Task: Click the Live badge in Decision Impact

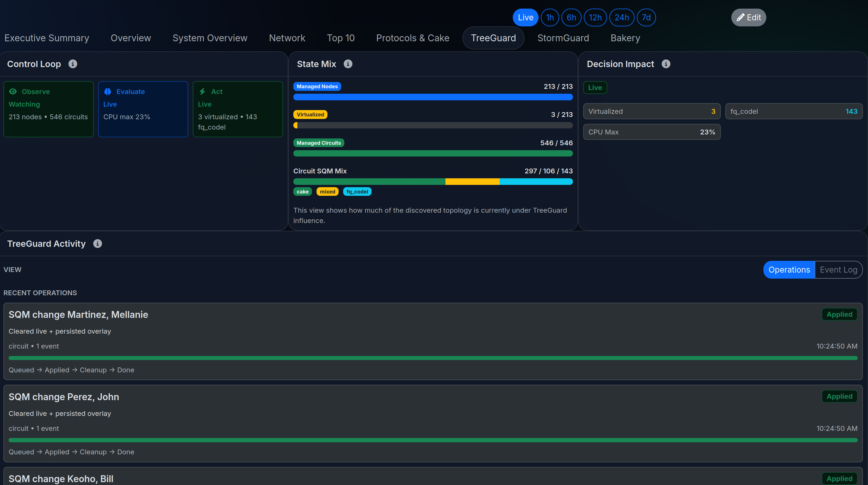Action: (595, 88)
